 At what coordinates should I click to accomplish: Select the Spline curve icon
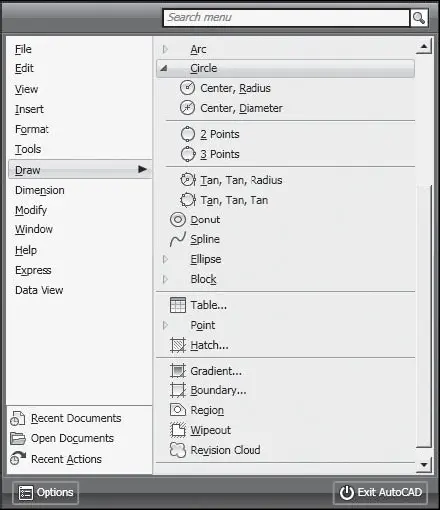click(178, 239)
